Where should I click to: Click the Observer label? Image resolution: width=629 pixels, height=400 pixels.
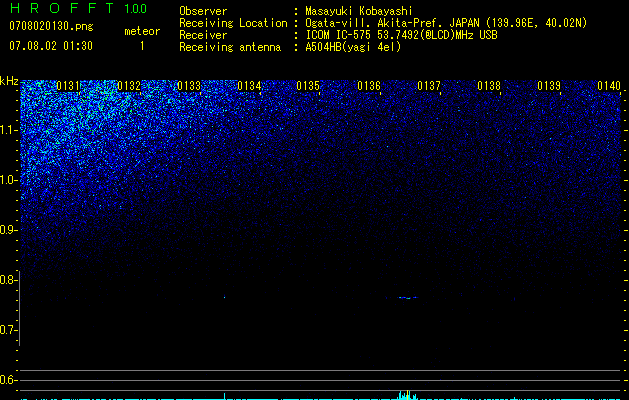click(203, 11)
